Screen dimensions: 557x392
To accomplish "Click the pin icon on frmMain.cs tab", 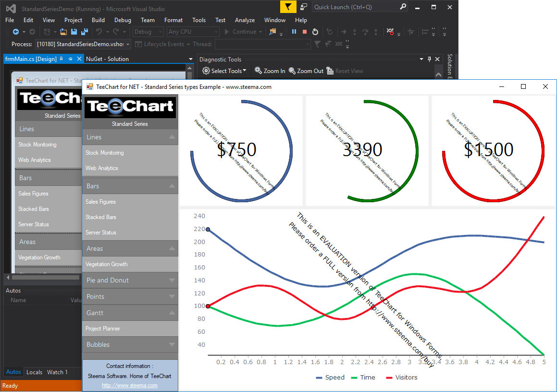I will click(x=70, y=59).
